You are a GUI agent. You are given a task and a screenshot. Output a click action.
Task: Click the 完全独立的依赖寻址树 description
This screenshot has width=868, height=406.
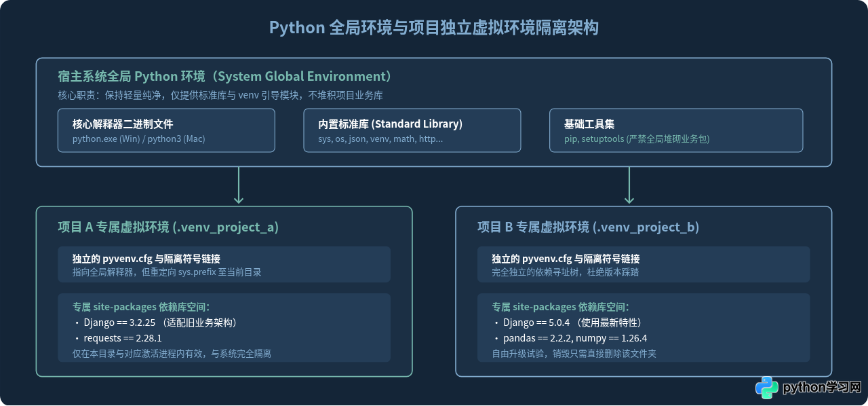tap(565, 272)
